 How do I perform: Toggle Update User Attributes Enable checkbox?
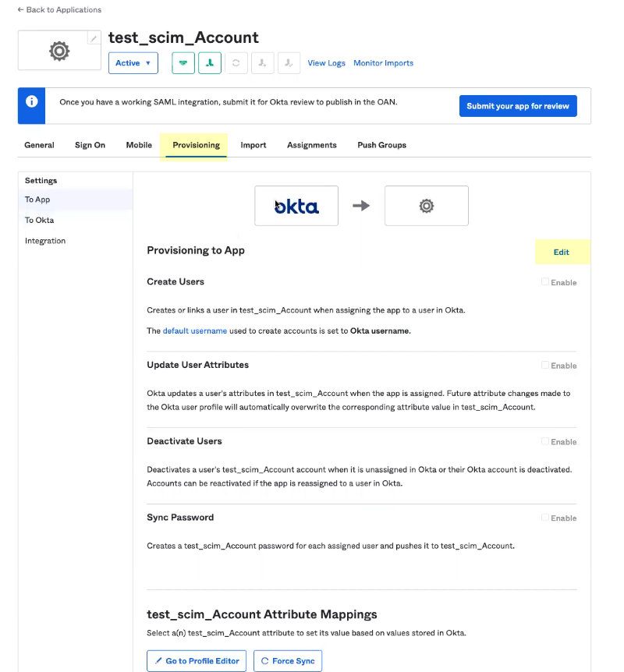click(544, 365)
